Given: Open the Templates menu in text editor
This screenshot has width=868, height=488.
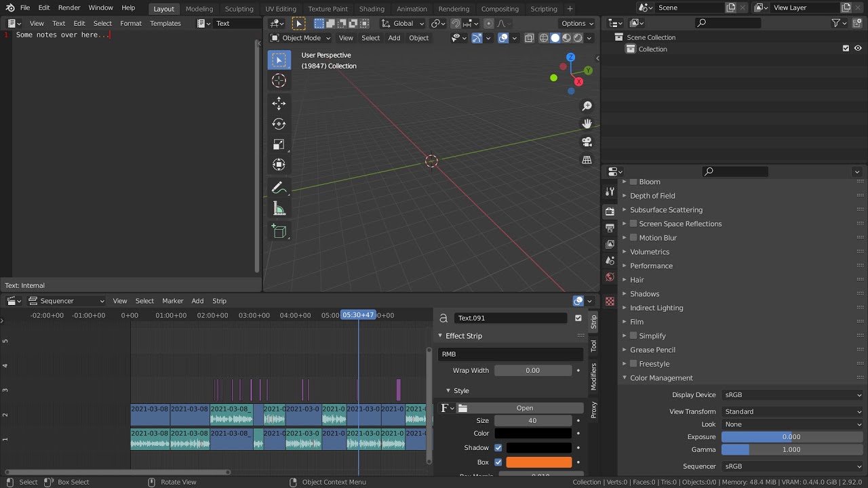Looking at the screenshot, I should point(165,23).
